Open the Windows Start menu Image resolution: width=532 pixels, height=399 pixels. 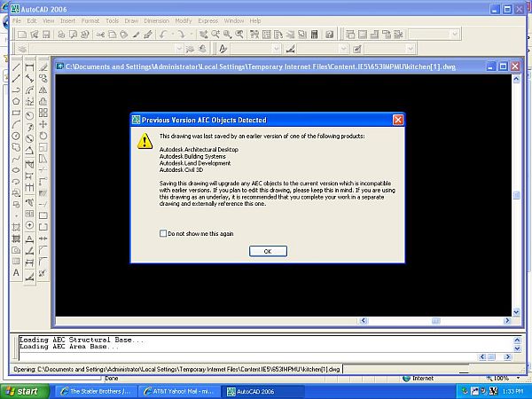[21, 391]
